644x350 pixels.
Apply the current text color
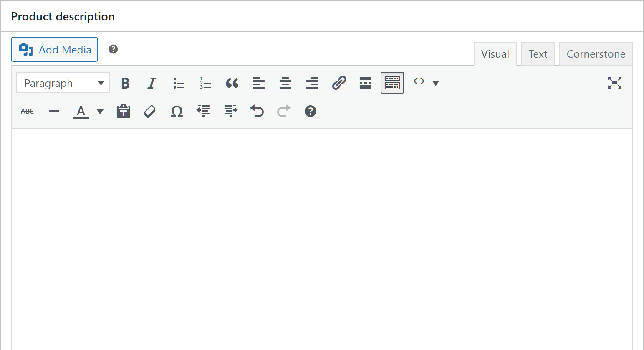81,112
